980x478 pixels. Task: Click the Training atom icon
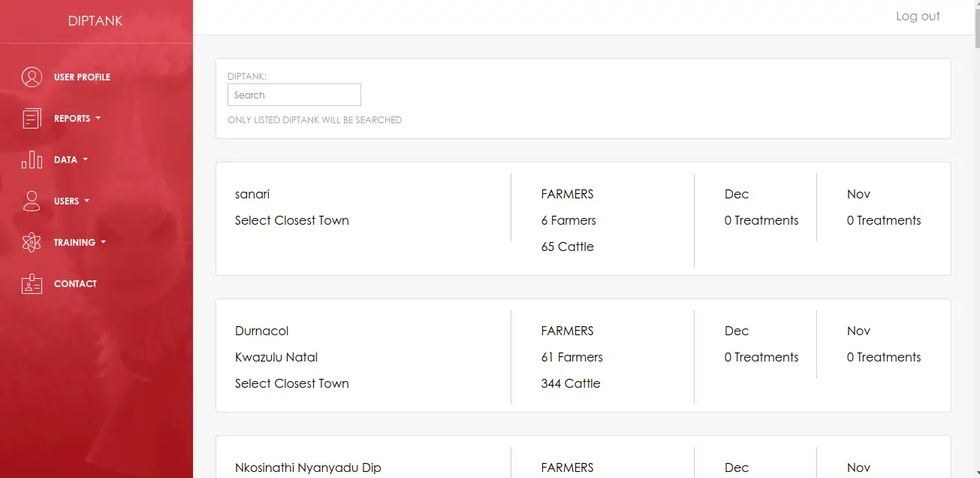coord(32,242)
